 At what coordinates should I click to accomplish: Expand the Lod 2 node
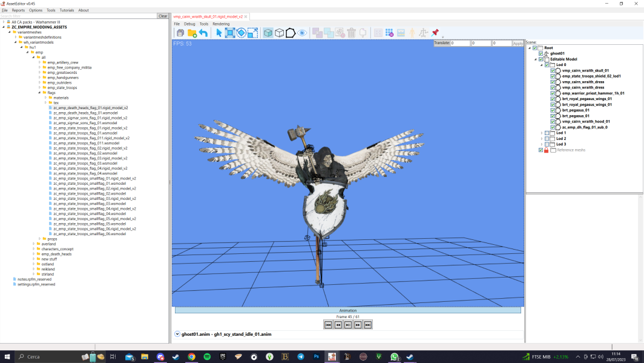542,139
